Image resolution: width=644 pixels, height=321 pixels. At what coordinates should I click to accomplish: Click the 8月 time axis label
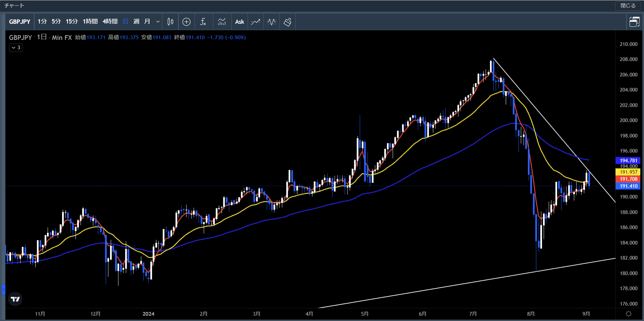click(531, 314)
